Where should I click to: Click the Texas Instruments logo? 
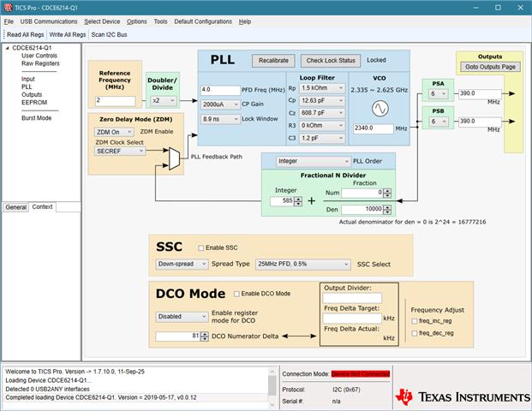tap(463, 397)
